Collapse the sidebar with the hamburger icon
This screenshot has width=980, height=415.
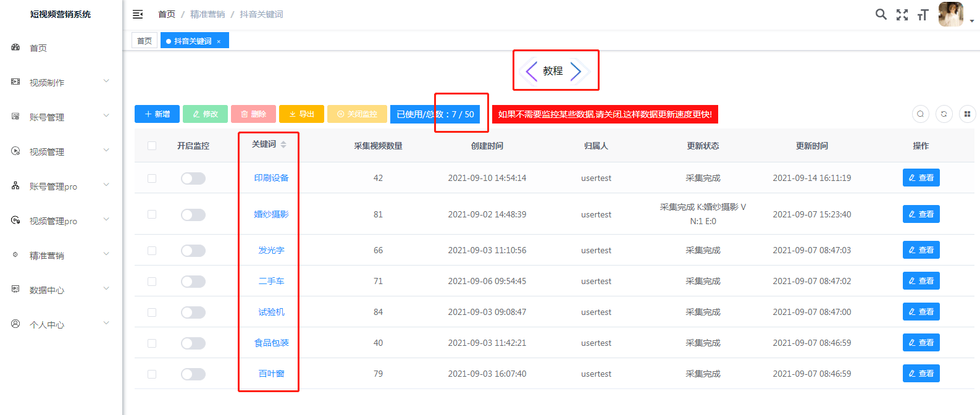[x=138, y=14]
